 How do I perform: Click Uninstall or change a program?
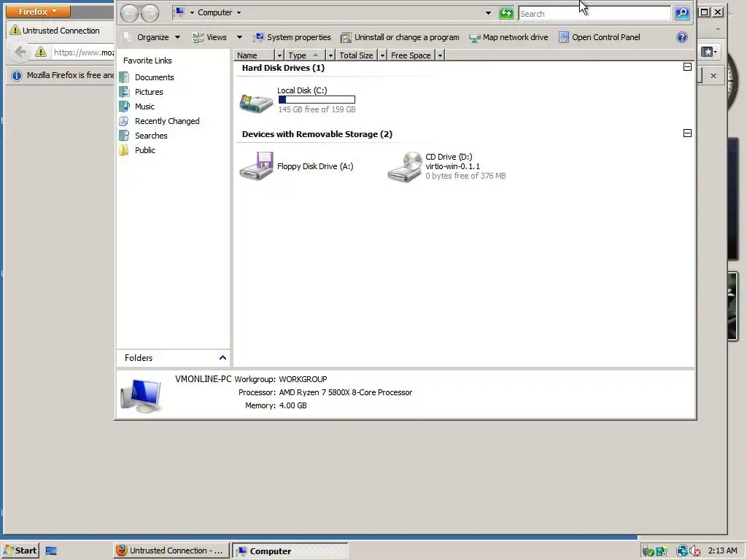coord(400,37)
